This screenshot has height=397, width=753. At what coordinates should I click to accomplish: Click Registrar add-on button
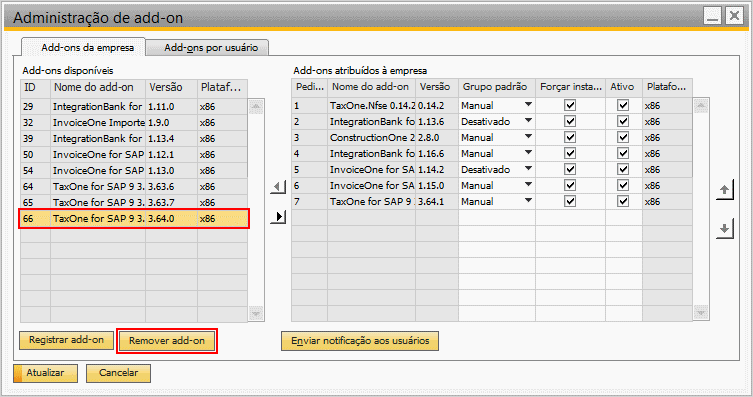[x=66, y=340]
